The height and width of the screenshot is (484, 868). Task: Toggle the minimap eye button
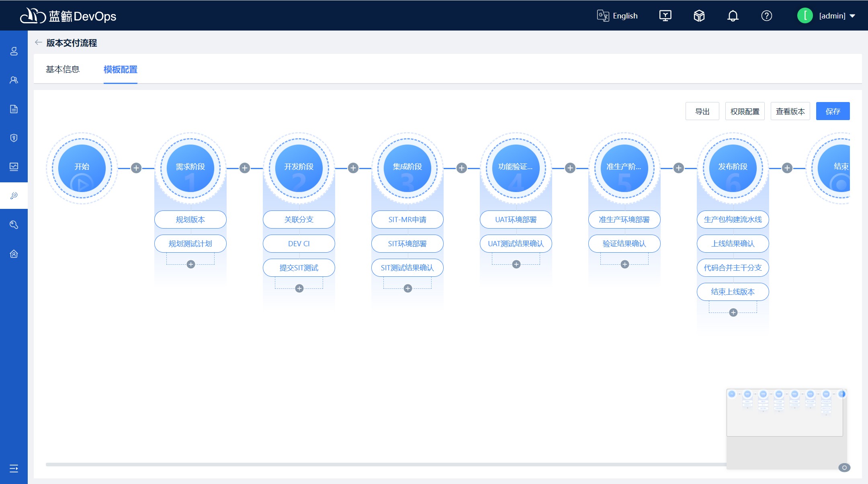844,468
